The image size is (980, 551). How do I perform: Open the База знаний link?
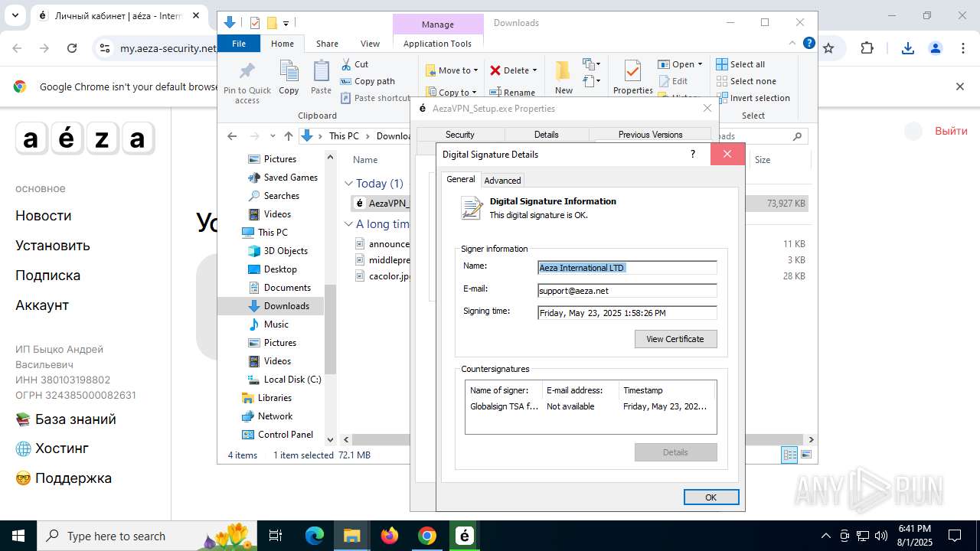click(66, 419)
